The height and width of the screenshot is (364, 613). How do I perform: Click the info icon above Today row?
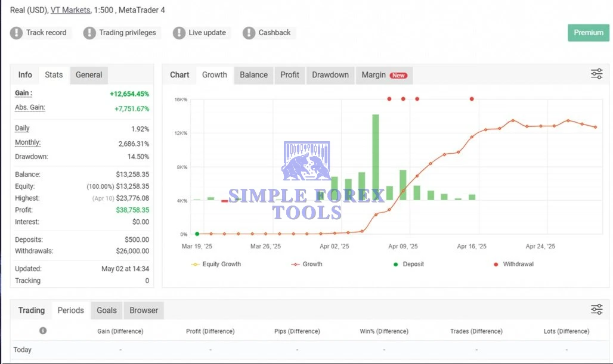(43, 331)
